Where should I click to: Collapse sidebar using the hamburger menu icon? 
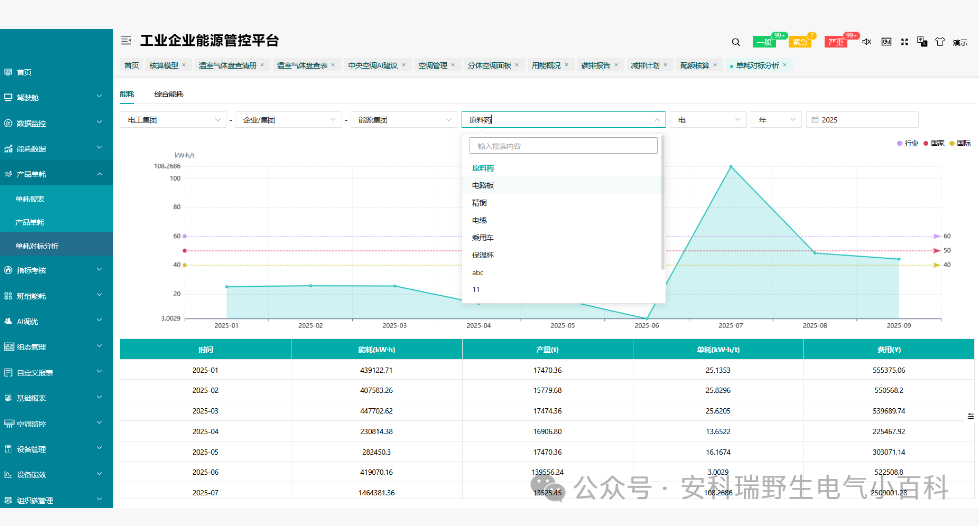click(x=126, y=41)
